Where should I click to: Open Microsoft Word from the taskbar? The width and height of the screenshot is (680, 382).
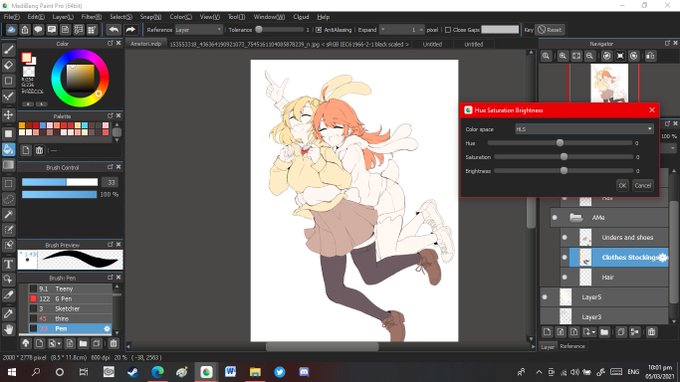(230, 372)
